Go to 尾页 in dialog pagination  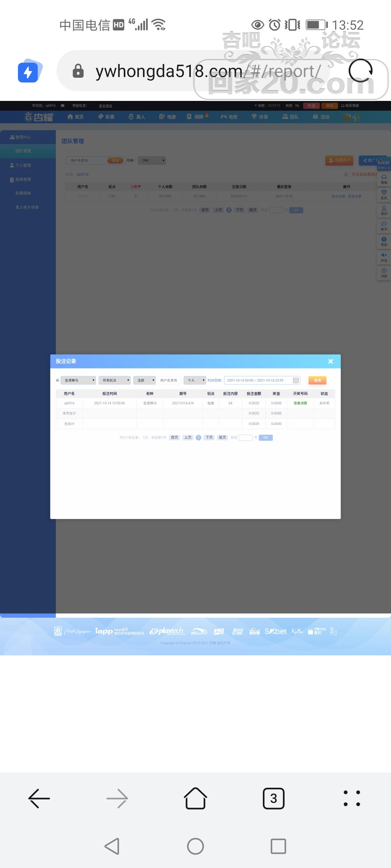pos(222,438)
